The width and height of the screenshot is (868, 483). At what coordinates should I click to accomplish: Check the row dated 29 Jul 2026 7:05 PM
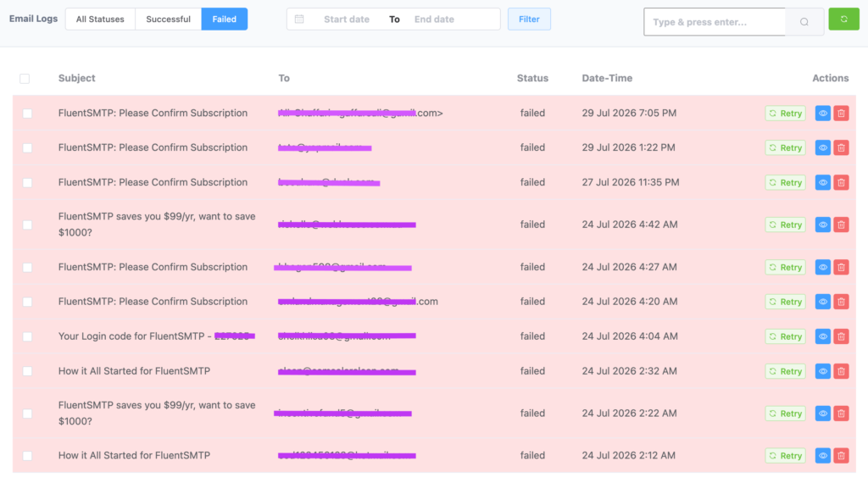(x=27, y=114)
